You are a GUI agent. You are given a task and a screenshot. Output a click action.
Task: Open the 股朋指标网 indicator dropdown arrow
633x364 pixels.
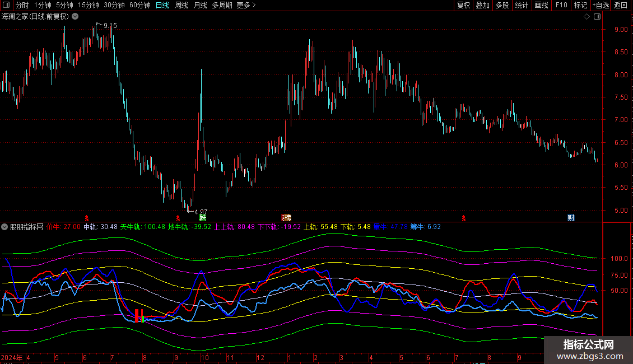pos(4,227)
